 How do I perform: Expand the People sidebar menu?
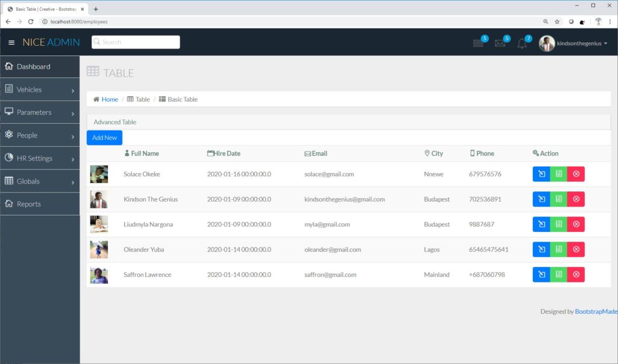[40, 135]
